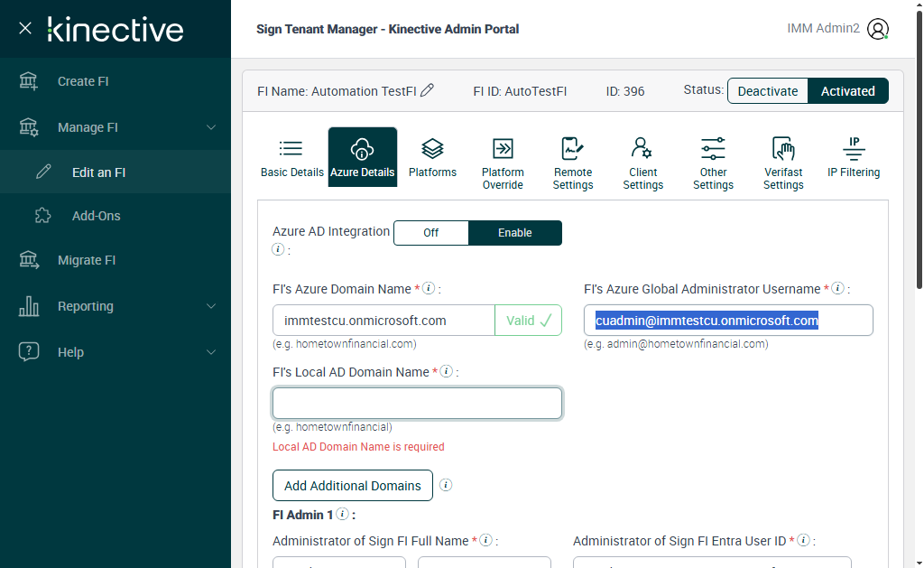Open the Create FI menu item
Image resolution: width=924 pixels, height=568 pixels.
pyautogui.click(x=115, y=81)
